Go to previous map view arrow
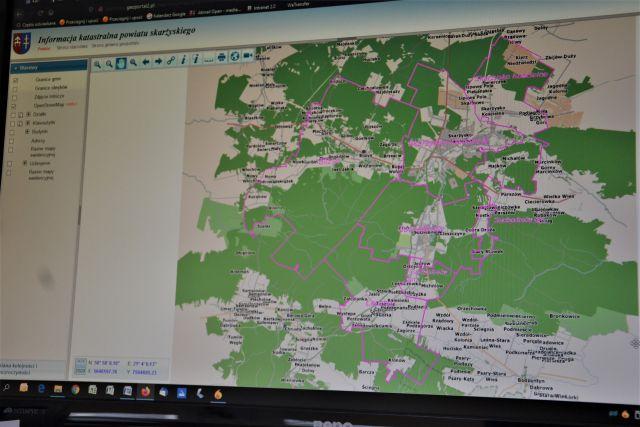 click(146, 61)
